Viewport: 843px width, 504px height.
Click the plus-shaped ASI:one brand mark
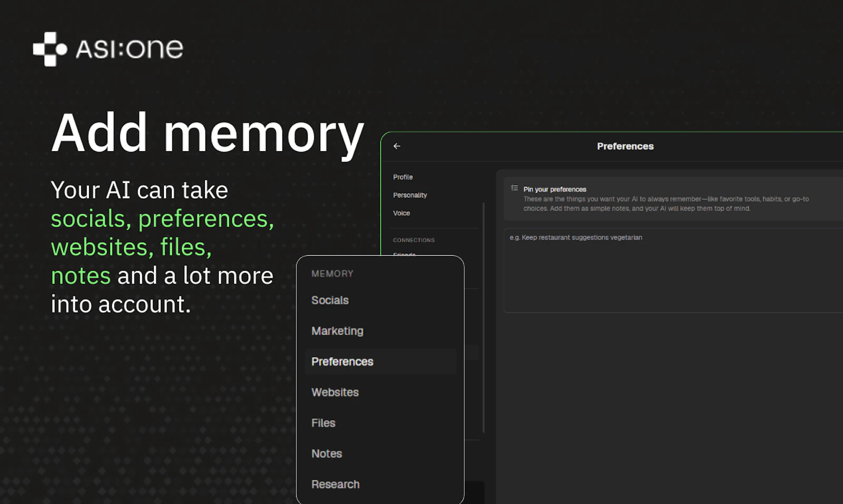pos(50,49)
